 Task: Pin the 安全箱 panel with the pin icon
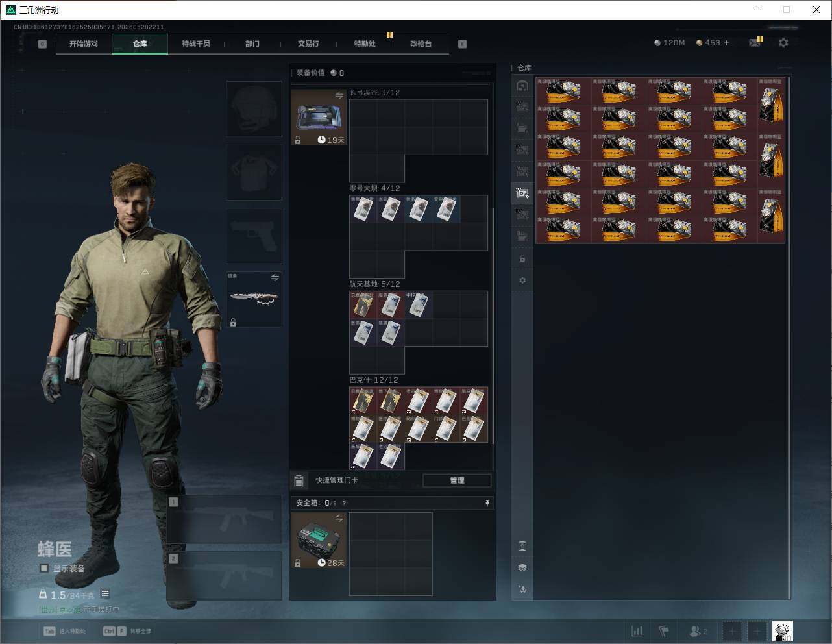click(x=487, y=502)
